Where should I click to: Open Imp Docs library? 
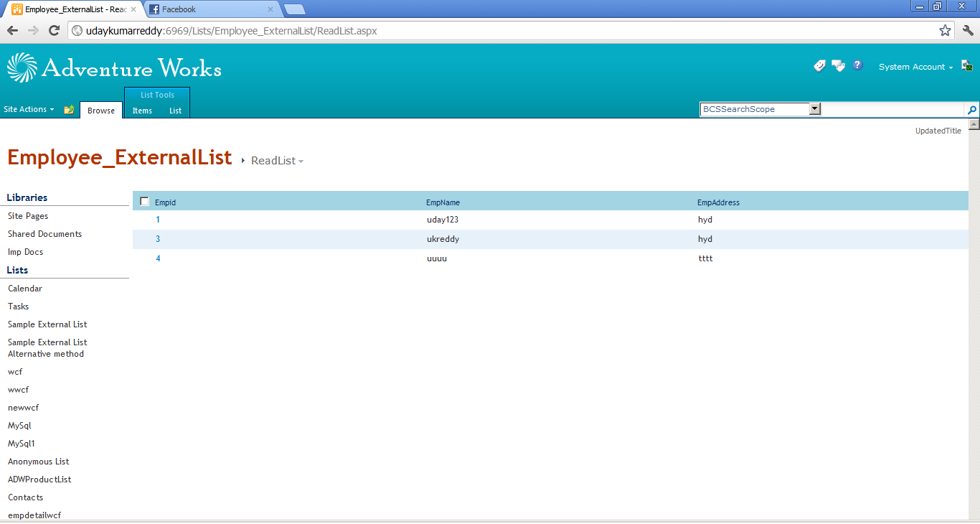tap(25, 252)
